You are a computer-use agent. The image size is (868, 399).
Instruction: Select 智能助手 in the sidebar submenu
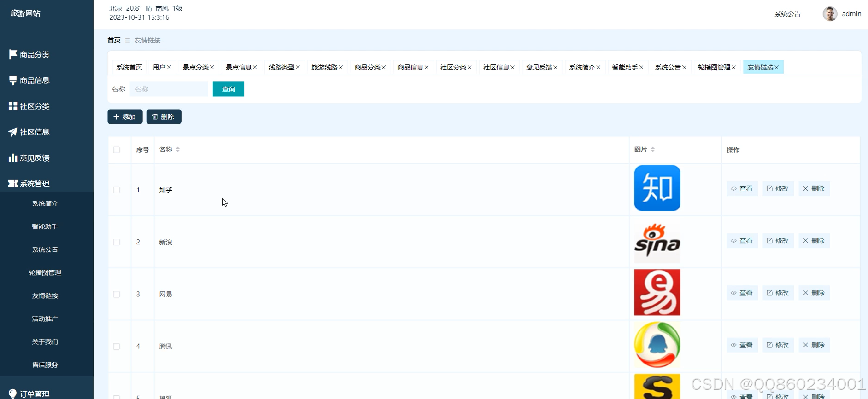(x=45, y=226)
